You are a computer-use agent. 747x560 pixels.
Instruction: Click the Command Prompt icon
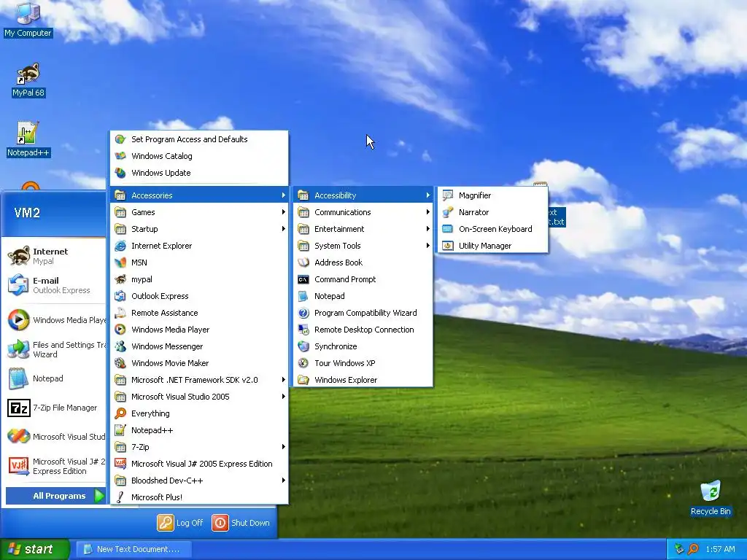click(x=303, y=279)
